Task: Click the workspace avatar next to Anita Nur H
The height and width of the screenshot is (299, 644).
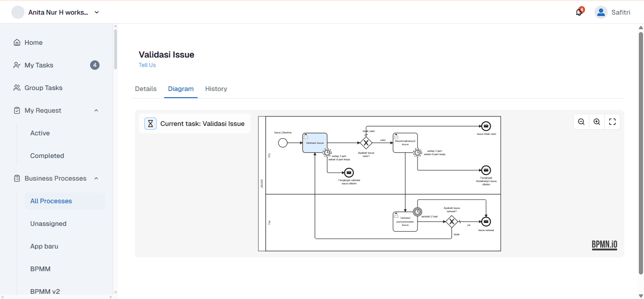Action: [17, 12]
